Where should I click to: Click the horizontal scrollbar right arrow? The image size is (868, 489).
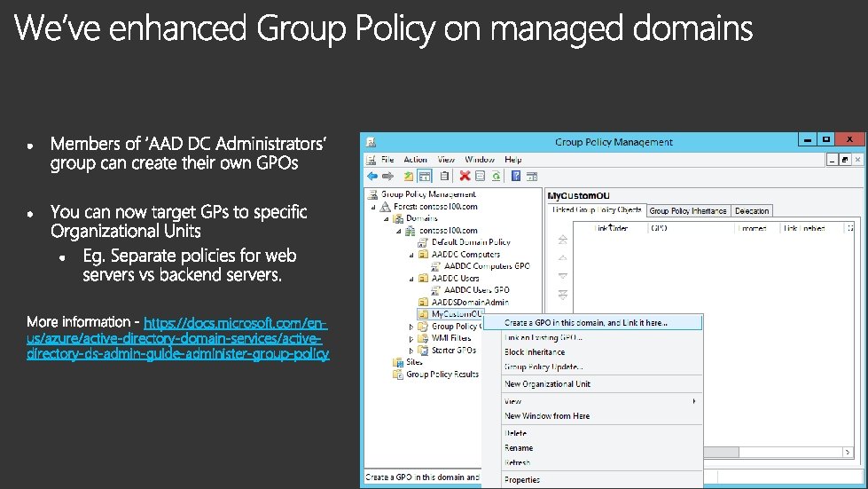pos(848,453)
